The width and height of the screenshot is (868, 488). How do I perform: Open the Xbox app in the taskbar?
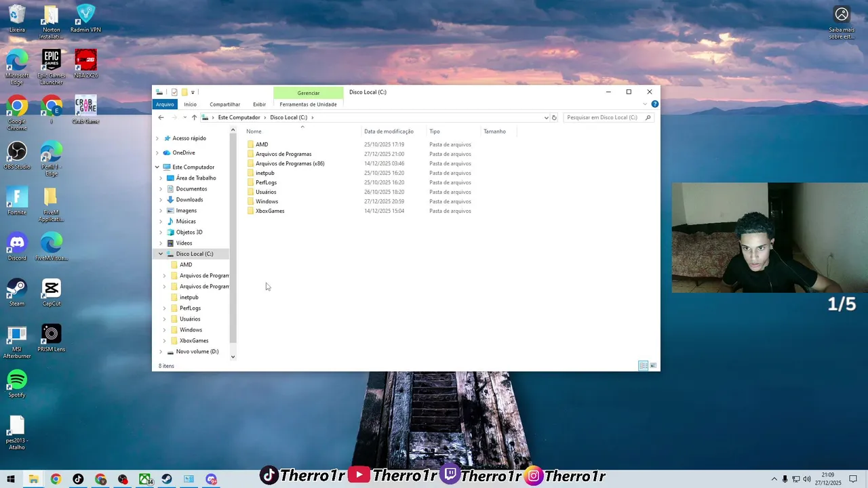(x=145, y=479)
